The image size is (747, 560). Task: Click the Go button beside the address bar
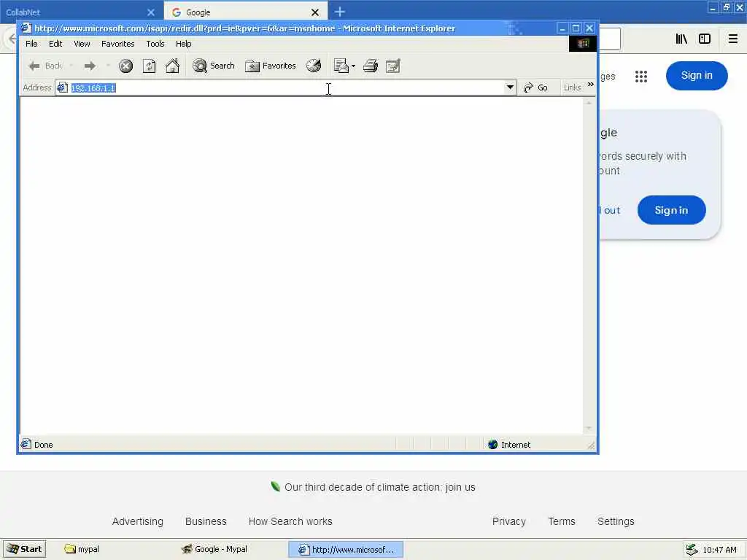click(x=535, y=87)
